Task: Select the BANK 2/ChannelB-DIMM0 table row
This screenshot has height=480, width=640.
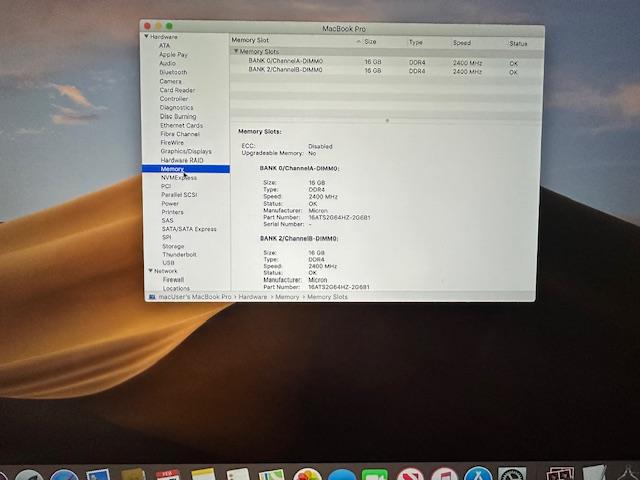Action: click(386, 71)
